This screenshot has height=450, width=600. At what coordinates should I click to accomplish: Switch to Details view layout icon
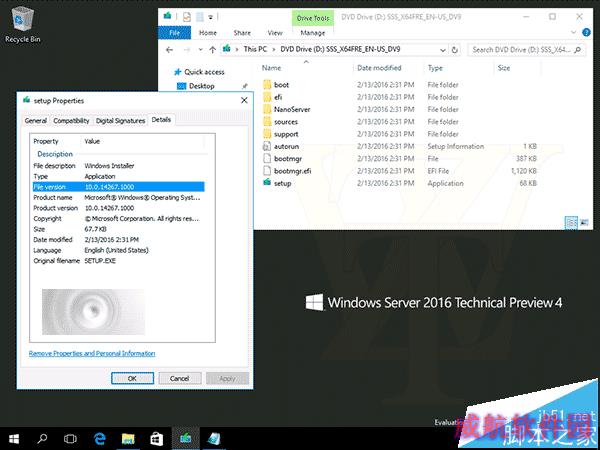[x=571, y=222]
